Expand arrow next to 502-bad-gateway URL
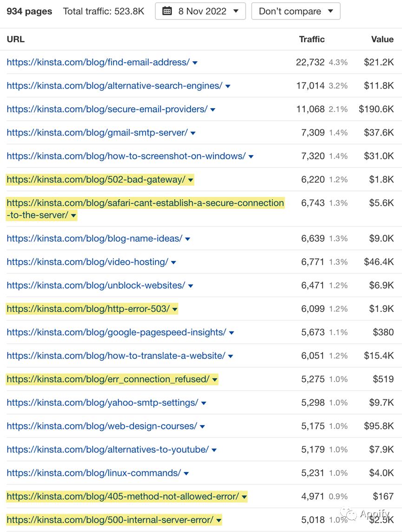Image resolution: width=402 pixels, height=532 pixels. 191,180
